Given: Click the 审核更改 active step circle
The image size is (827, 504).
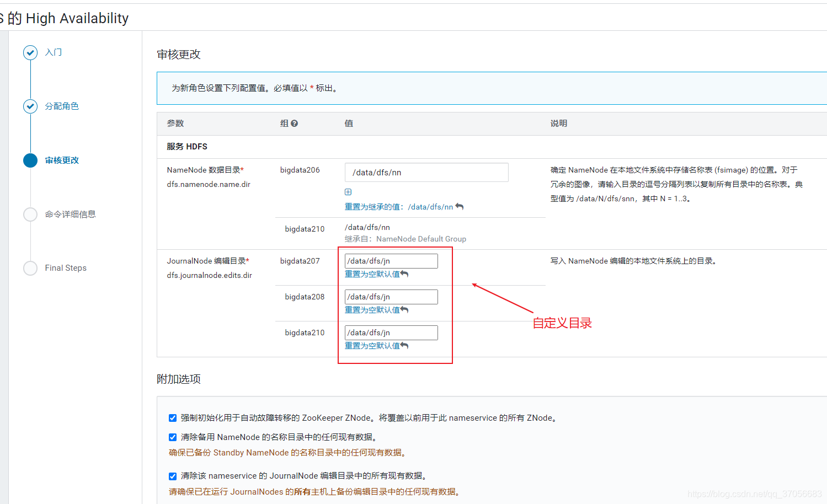Looking at the screenshot, I should tap(30, 160).
